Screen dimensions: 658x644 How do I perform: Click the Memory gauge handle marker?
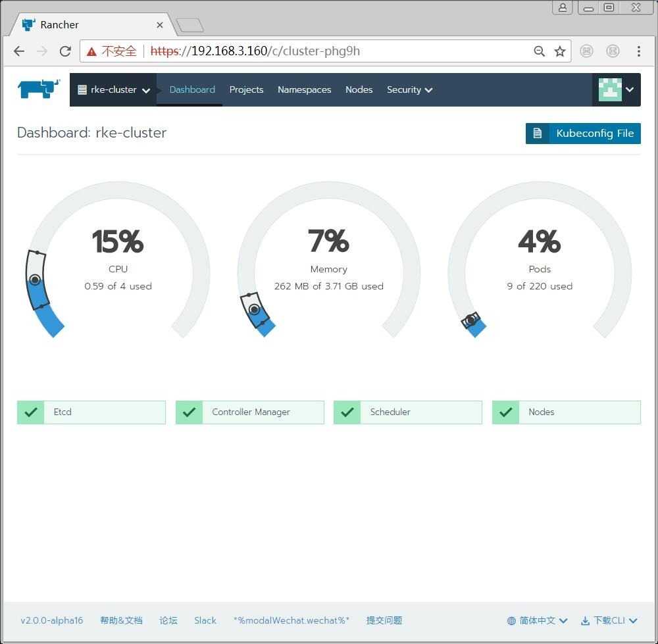254,310
